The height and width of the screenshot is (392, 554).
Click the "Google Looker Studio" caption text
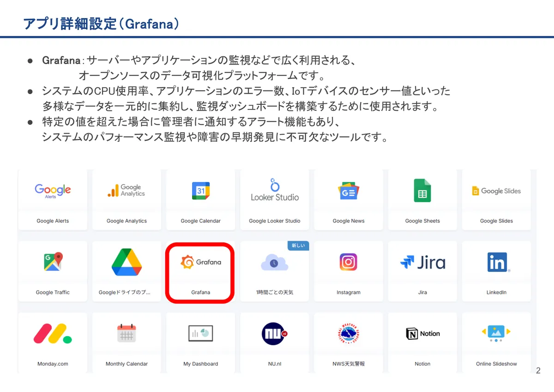point(275,221)
